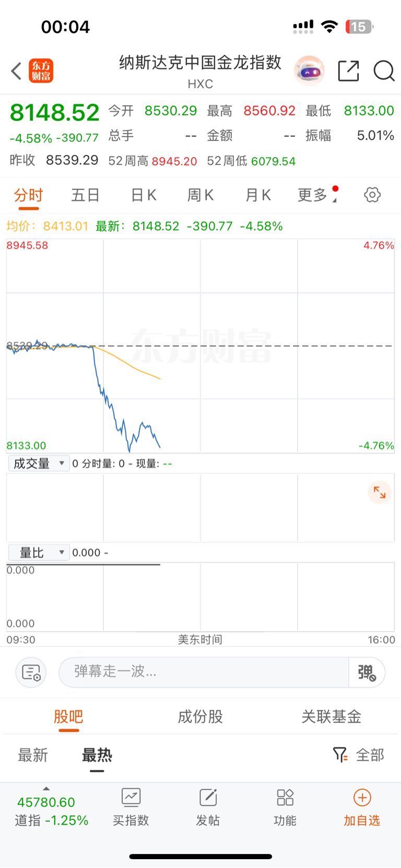Open the robot assistant avatar
401x868 pixels.
[309, 71]
